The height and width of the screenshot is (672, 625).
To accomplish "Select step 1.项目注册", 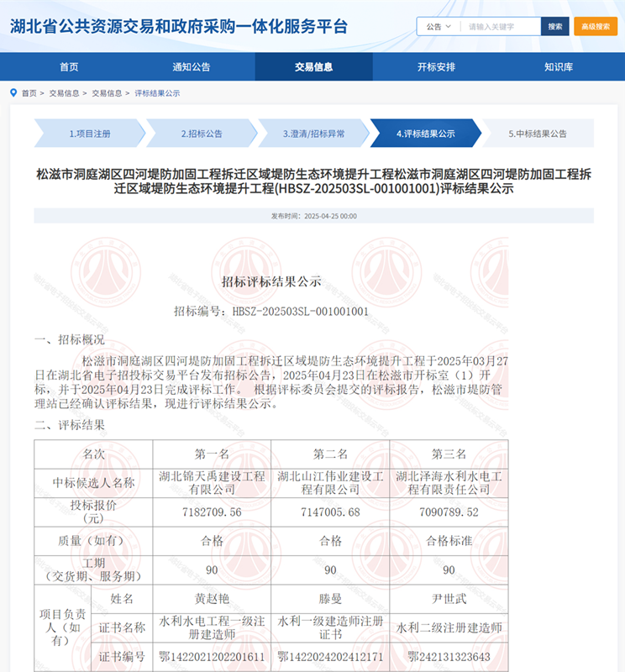I will 89,134.
